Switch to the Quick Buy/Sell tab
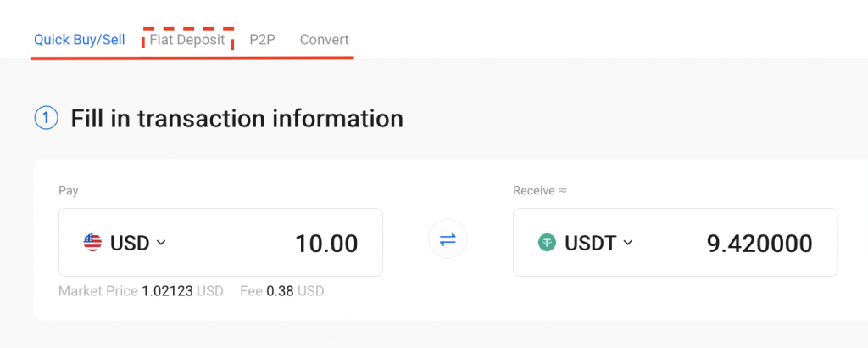The height and width of the screenshot is (348, 868). tap(79, 40)
